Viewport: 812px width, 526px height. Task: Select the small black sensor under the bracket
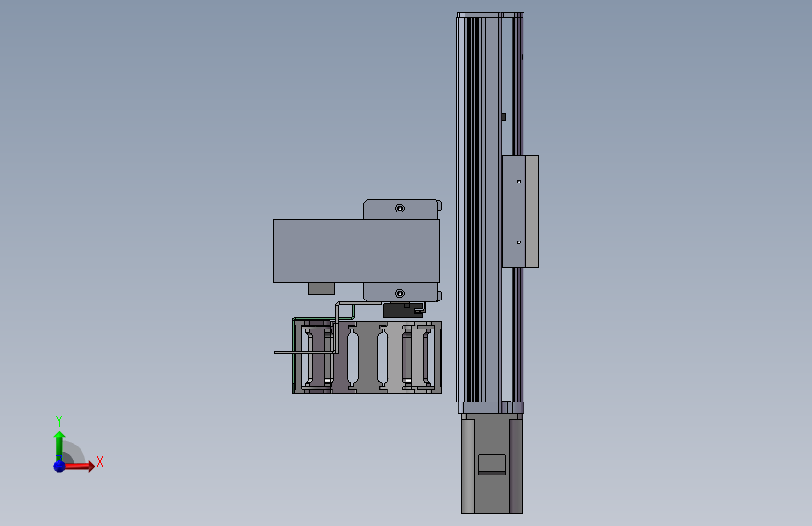(x=404, y=311)
